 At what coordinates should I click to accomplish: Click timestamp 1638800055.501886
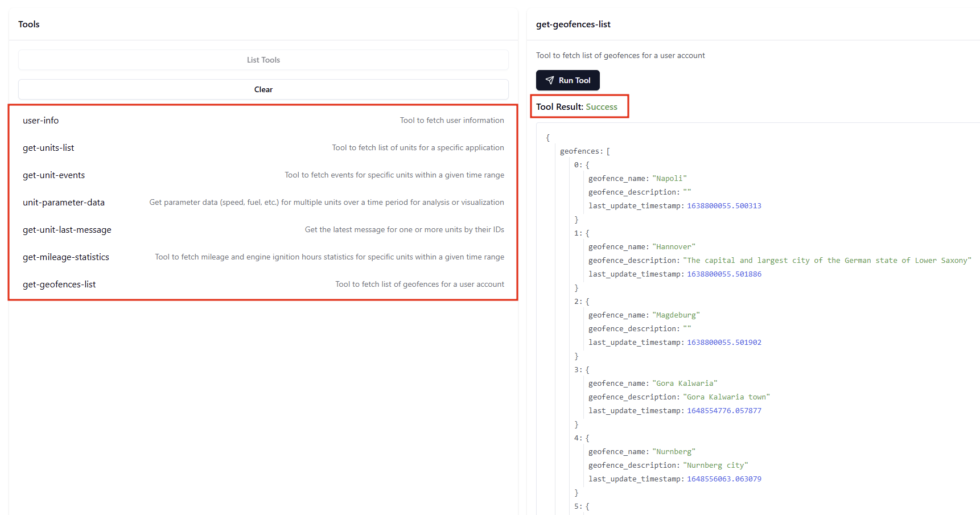(x=724, y=274)
